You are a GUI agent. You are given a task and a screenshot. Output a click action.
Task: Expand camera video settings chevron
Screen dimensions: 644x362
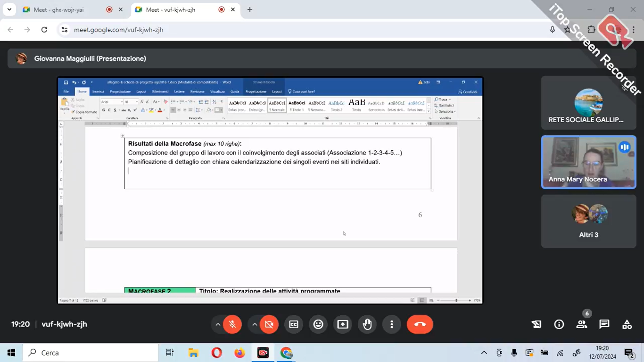tap(255, 324)
